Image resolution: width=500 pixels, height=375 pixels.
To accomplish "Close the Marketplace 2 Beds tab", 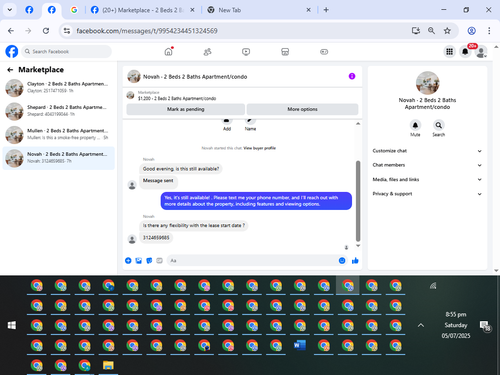I will tap(192, 10).
